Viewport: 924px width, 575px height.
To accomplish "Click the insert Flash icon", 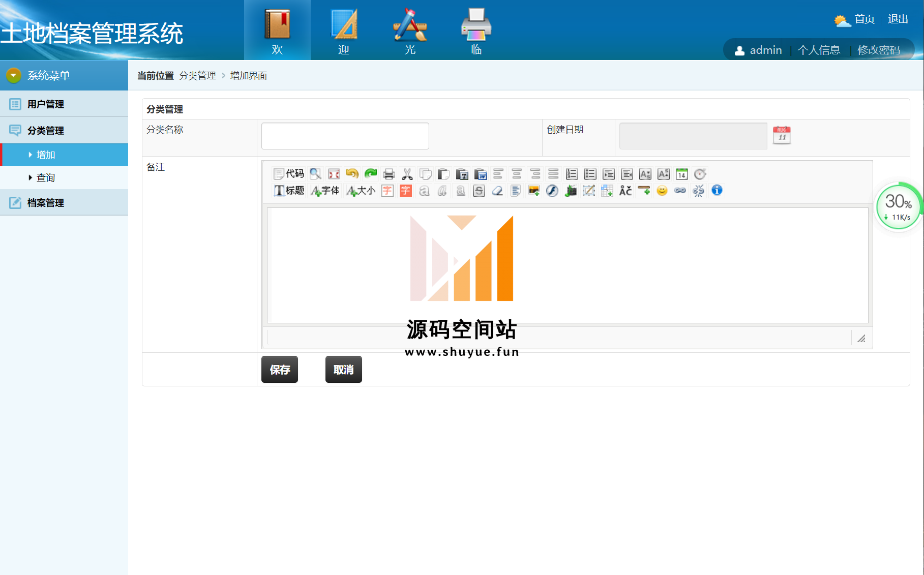I will 552,191.
